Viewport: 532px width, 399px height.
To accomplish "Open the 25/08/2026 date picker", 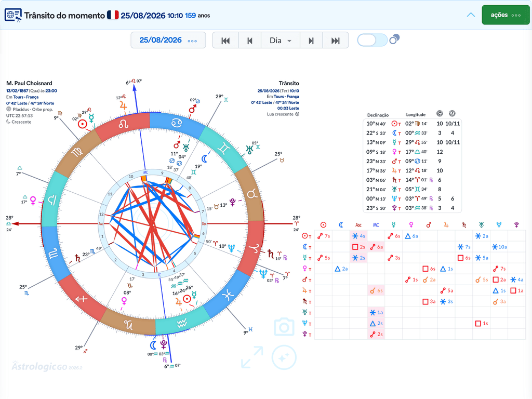I will [x=168, y=40].
